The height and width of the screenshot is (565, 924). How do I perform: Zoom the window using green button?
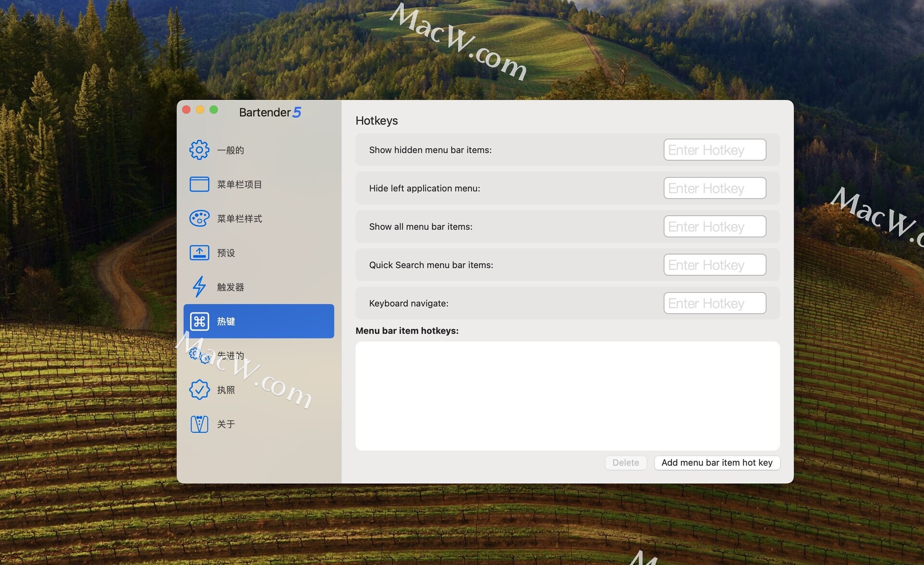coord(214,110)
